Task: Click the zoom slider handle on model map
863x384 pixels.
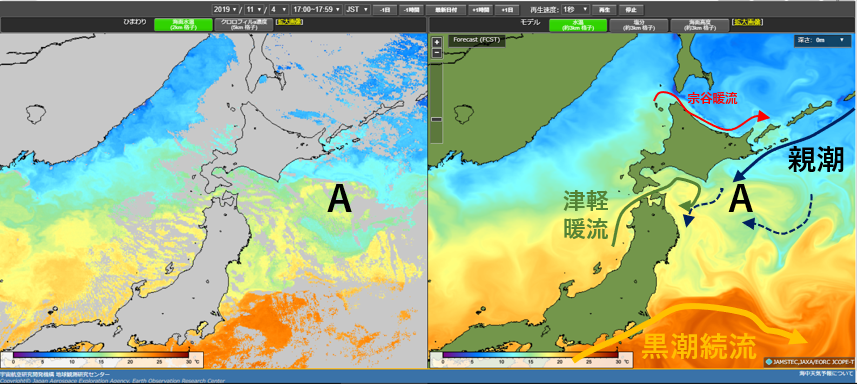Action: point(437,119)
